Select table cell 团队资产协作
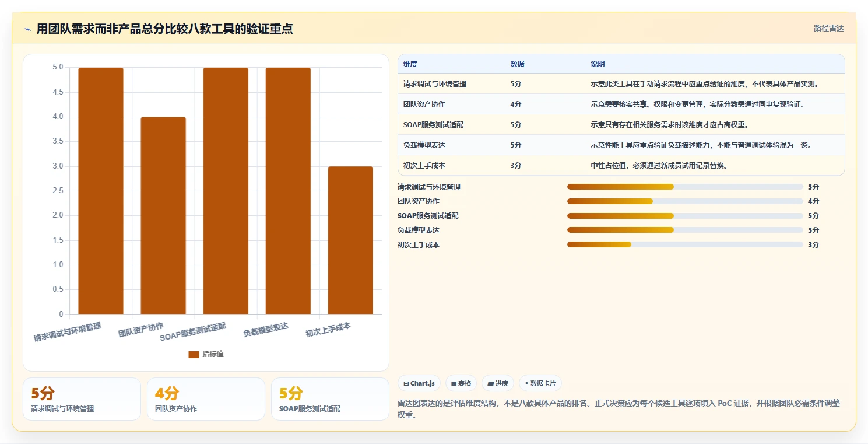Screen dimensions: 868x444 click(424, 104)
